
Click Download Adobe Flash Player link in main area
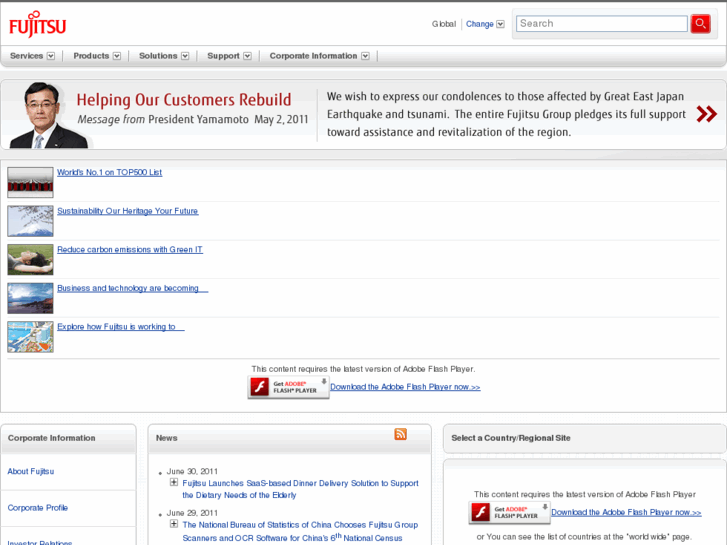[405, 387]
